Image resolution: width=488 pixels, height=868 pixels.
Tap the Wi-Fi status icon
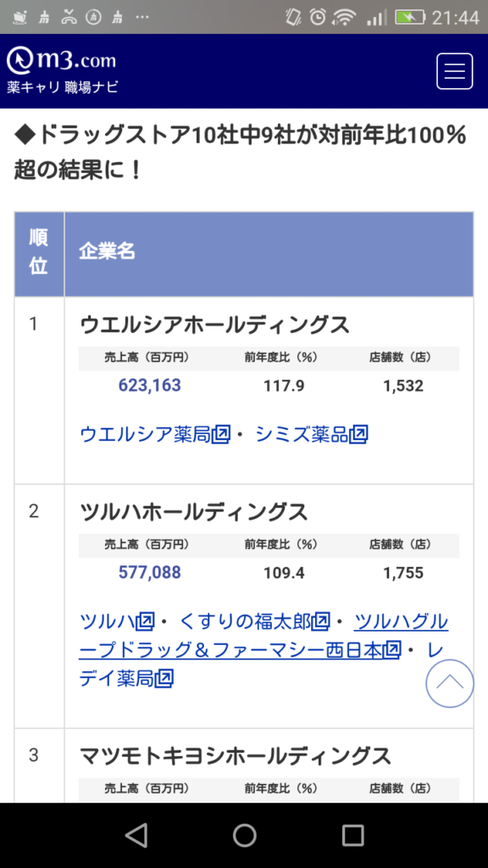pos(344,17)
